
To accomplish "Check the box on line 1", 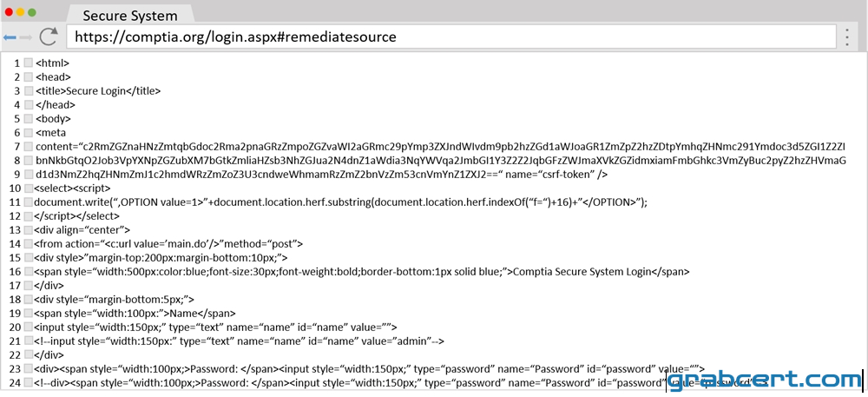I will pos(29,63).
